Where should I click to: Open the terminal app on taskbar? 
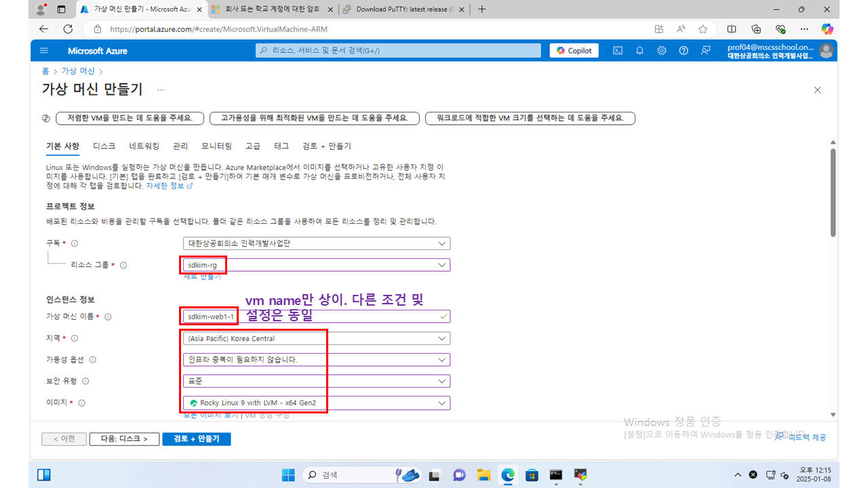pos(556,474)
